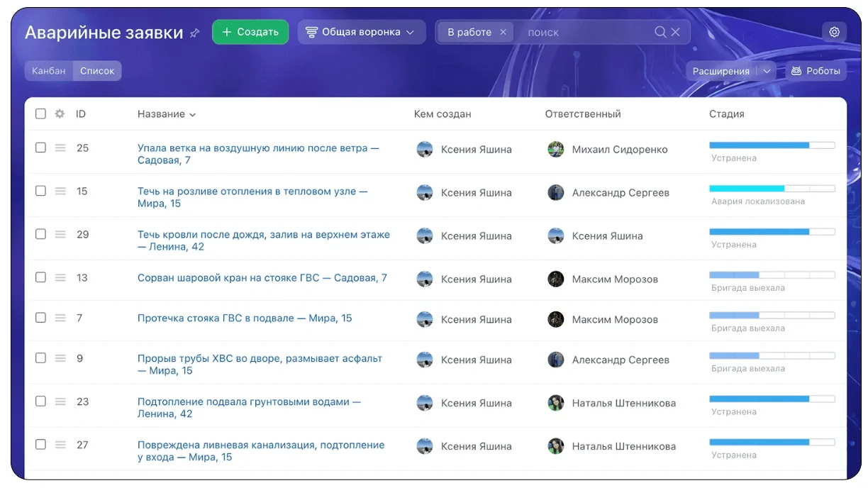868x488 pixels.
Task: Switch to the Канбан view tab
Action: click(x=49, y=71)
